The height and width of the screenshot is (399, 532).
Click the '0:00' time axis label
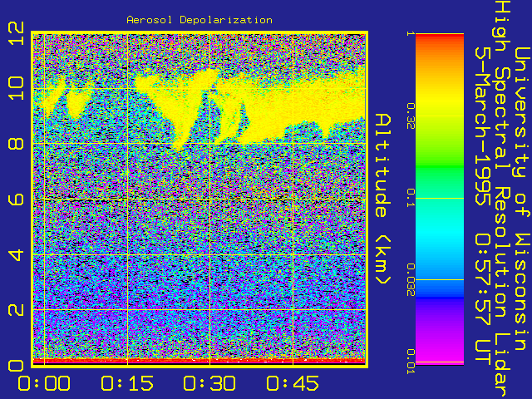point(44,383)
